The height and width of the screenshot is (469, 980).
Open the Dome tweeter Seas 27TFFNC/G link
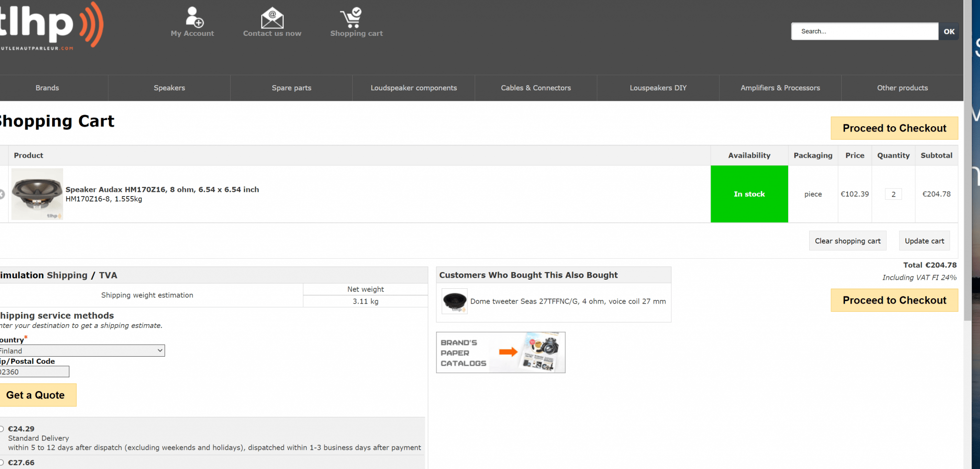click(x=568, y=301)
